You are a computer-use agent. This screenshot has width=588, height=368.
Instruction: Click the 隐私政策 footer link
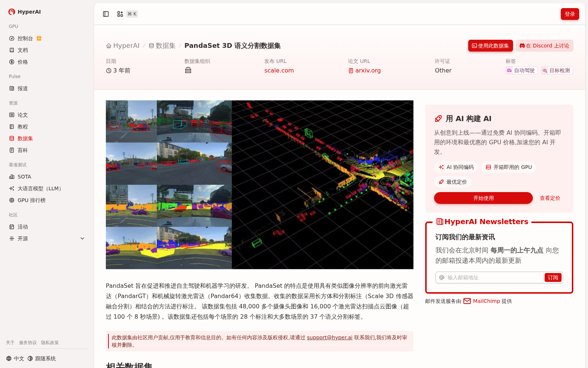[x=50, y=343]
